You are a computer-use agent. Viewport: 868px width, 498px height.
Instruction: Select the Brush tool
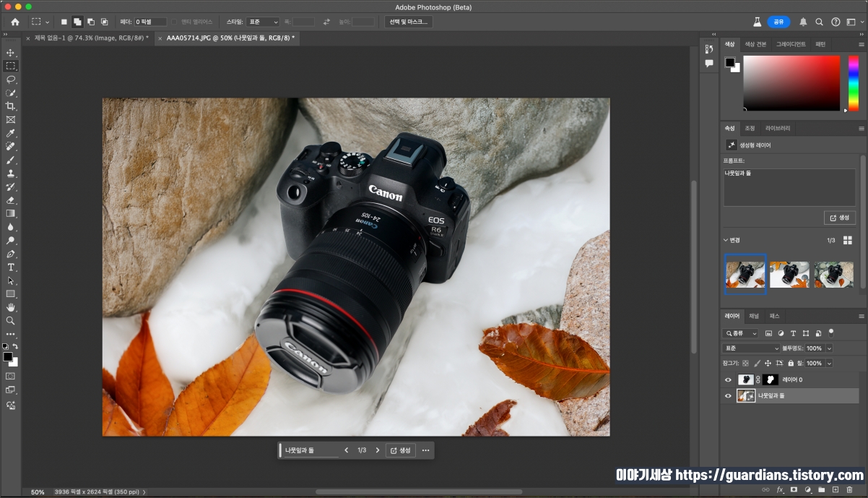[x=10, y=160]
